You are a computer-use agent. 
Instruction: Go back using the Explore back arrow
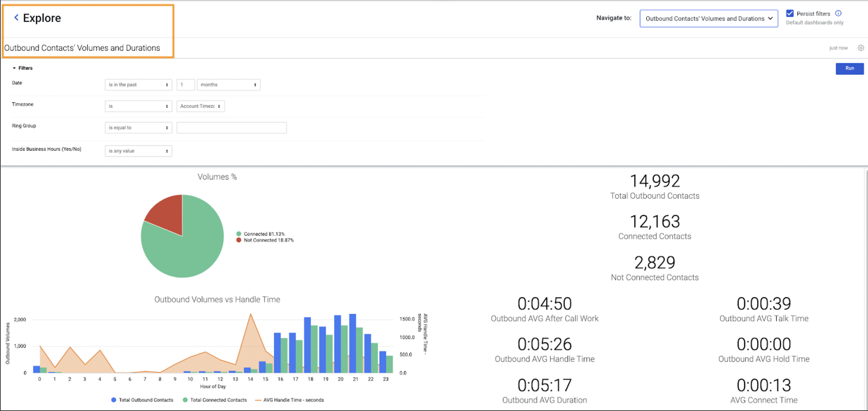coord(16,17)
